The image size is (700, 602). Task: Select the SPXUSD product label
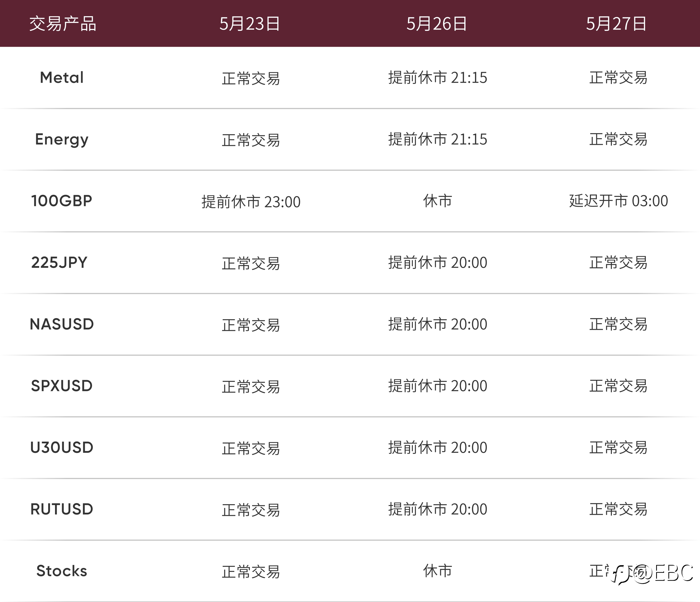pyautogui.click(x=62, y=386)
